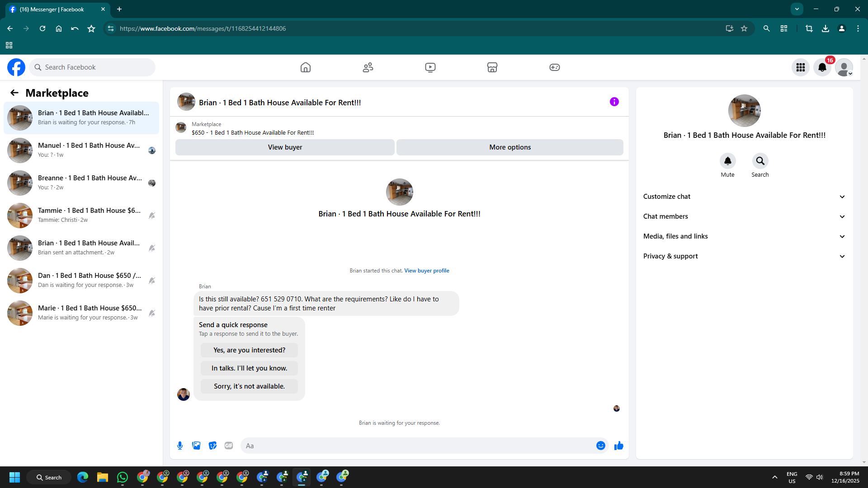Click the Search Facebook field

point(92,67)
